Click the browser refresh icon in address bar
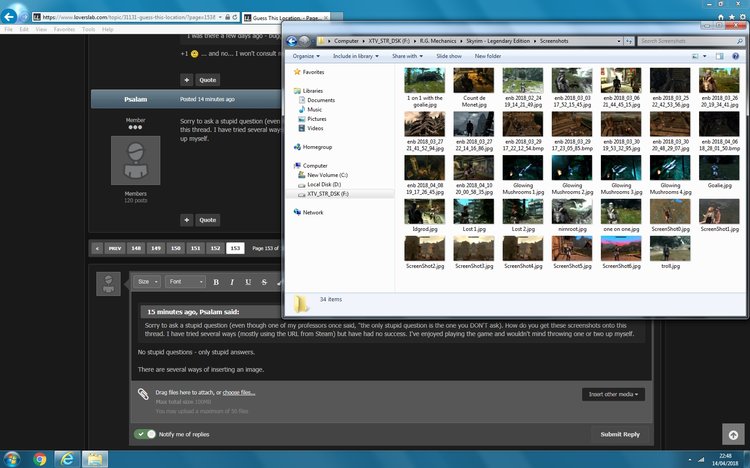Viewport: 750px width, 468px height. pos(235,17)
